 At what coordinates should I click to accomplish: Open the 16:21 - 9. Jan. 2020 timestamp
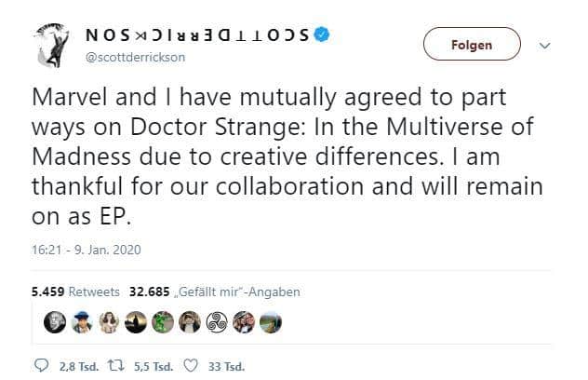(x=87, y=250)
